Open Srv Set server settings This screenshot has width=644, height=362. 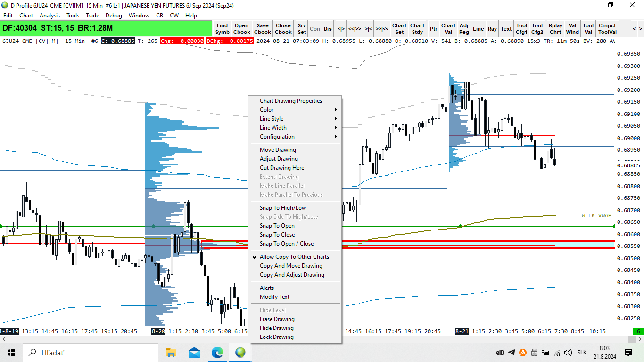[x=302, y=29]
